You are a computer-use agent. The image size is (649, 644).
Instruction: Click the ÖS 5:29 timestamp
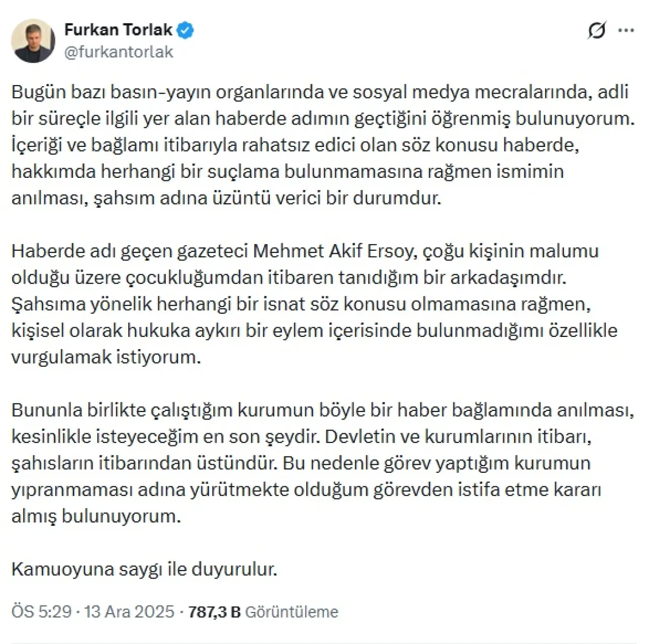click(41, 612)
